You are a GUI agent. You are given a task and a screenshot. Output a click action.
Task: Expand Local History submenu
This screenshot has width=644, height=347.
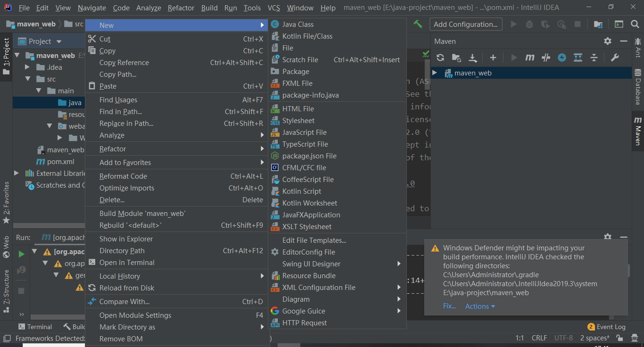[x=176, y=276]
